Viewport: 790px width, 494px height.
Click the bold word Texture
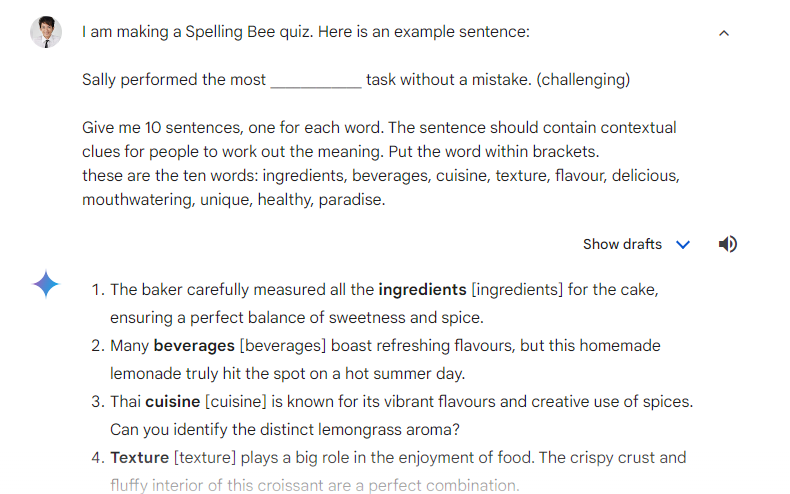[140, 458]
